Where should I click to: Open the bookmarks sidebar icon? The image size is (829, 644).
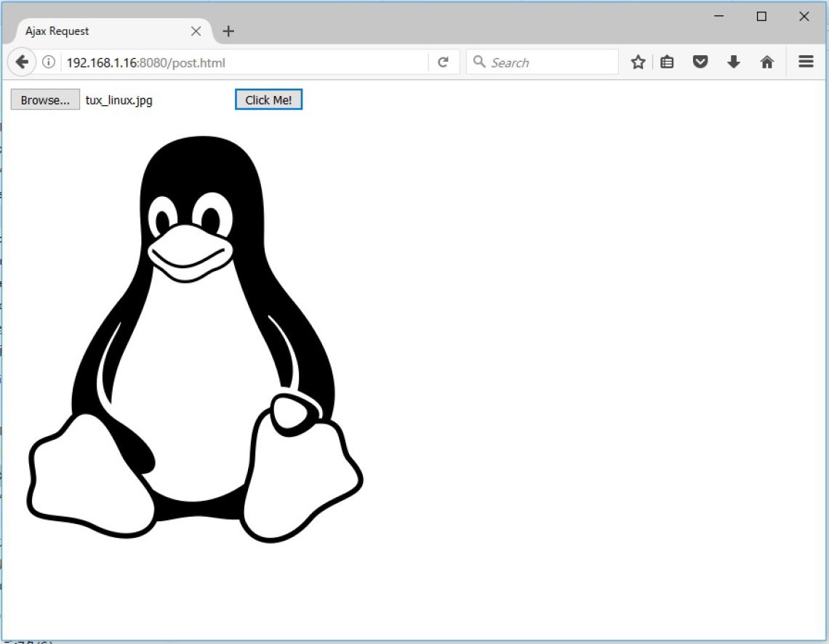click(667, 62)
